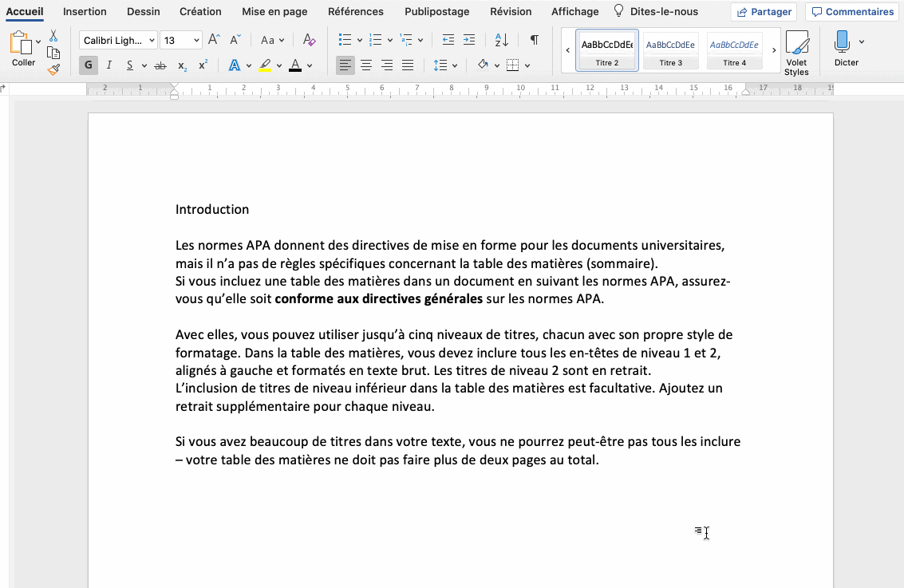Toggle italic formatting
This screenshot has width=904, height=588.
tap(108, 65)
